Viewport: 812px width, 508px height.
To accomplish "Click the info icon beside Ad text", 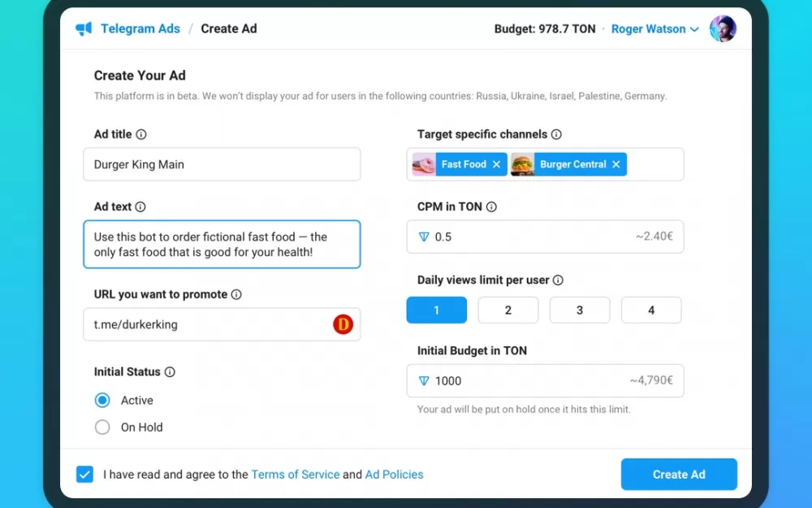I will coord(140,207).
